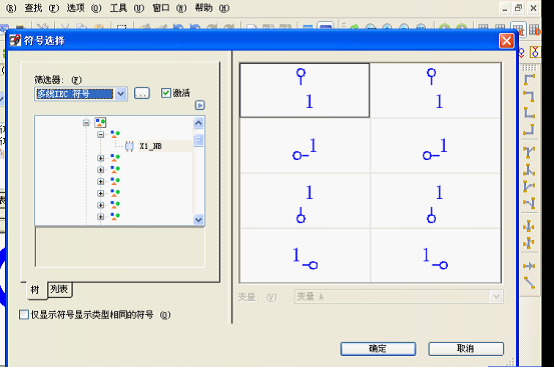Click the bottom-left angle connection icon
Viewport: 555px width, 368px height.
click(529, 113)
